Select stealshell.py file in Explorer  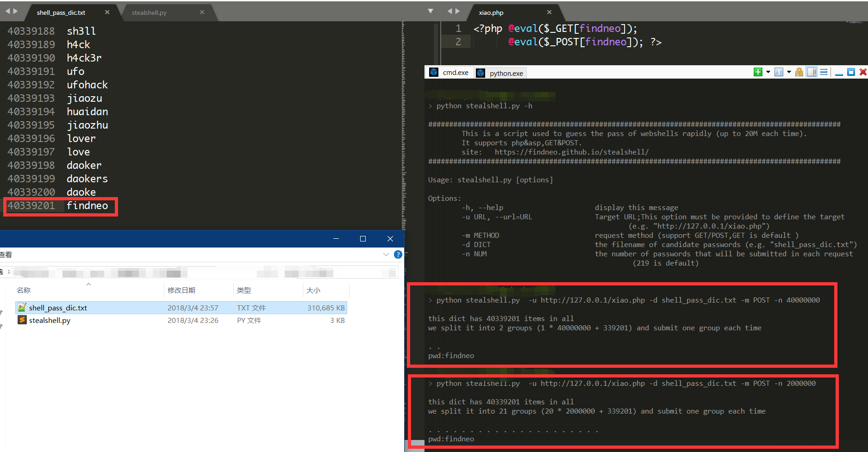tap(181, 320)
